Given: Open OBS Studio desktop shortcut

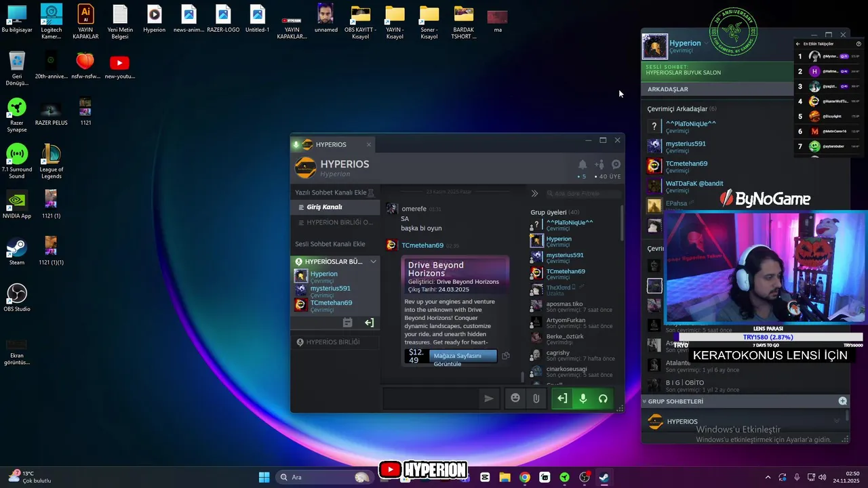Looking at the screenshot, I should click(x=17, y=297).
